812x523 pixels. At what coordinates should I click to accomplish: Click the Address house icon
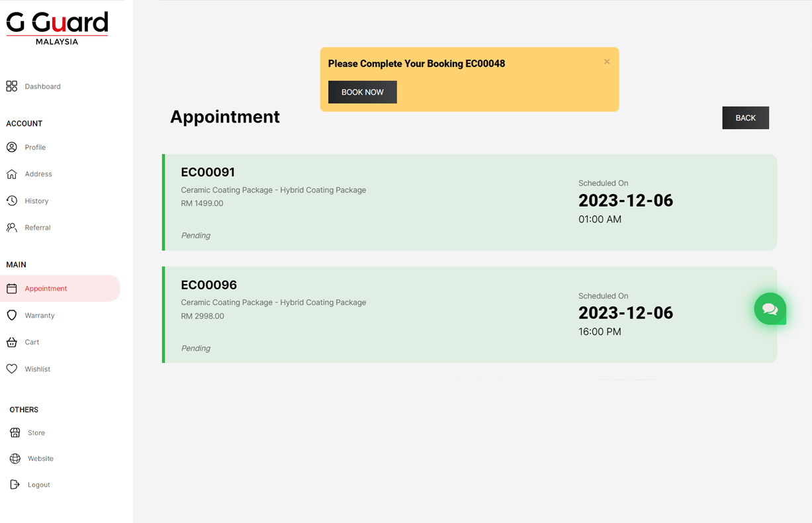[x=12, y=174]
